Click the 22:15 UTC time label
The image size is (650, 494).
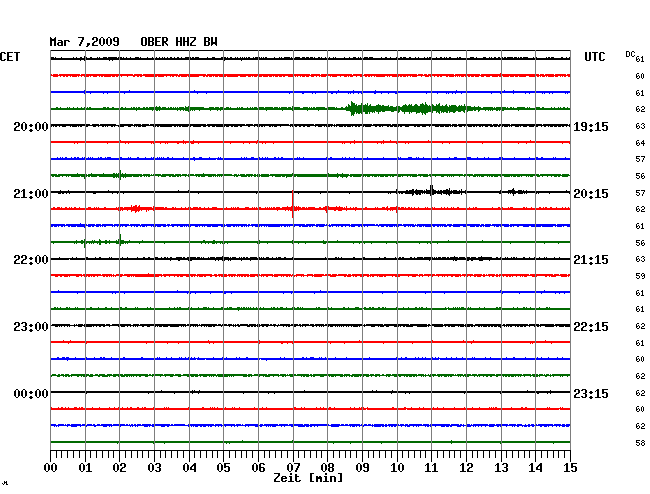pos(591,327)
